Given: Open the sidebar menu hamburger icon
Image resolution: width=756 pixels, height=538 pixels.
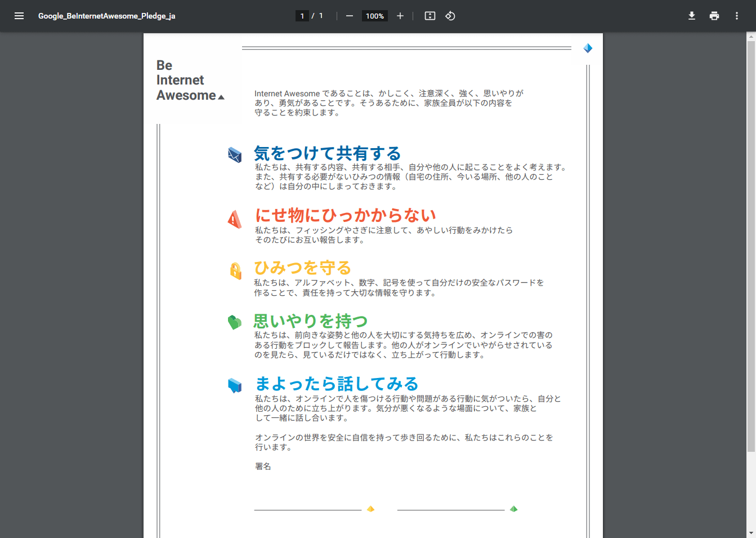Looking at the screenshot, I should coord(19,16).
